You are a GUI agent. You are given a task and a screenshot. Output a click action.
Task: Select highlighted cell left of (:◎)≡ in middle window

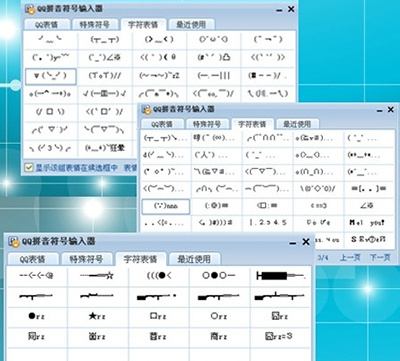(x=166, y=207)
